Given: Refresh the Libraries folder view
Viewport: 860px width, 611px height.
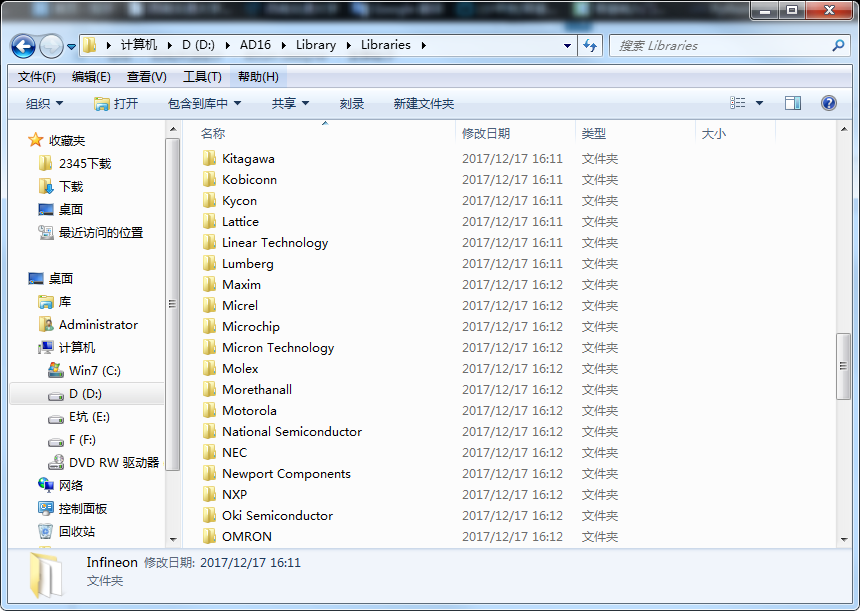Looking at the screenshot, I should 590,46.
